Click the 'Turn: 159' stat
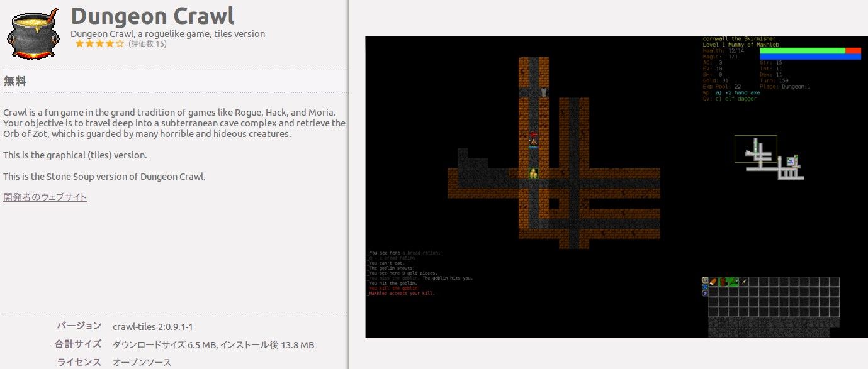Image resolution: width=868 pixels, height=369 pixels. click(x=775, y=80)
